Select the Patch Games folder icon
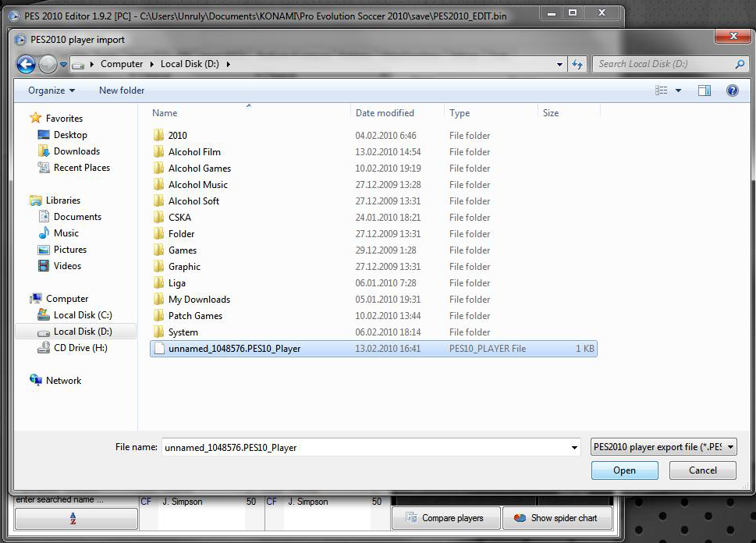Screen dimensions: 756x543 pyautogui.click(x=158, y=315)
